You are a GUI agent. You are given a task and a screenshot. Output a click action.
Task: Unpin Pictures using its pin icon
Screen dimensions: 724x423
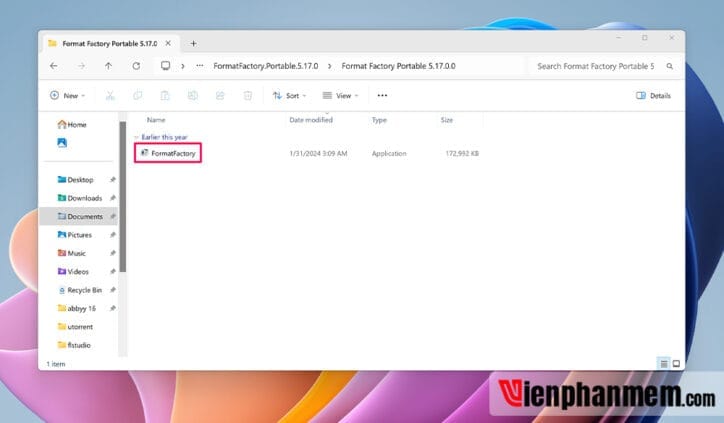[x=113, y=235]
